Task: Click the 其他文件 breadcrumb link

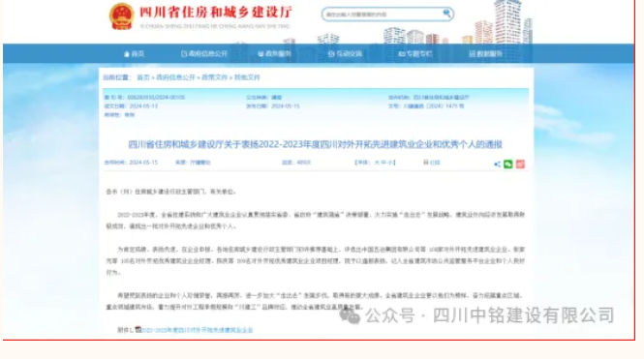Action: [247, 77]
